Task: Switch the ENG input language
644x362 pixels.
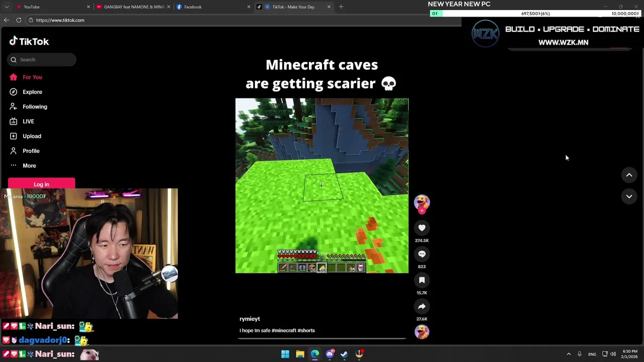Action: [592, 354]
